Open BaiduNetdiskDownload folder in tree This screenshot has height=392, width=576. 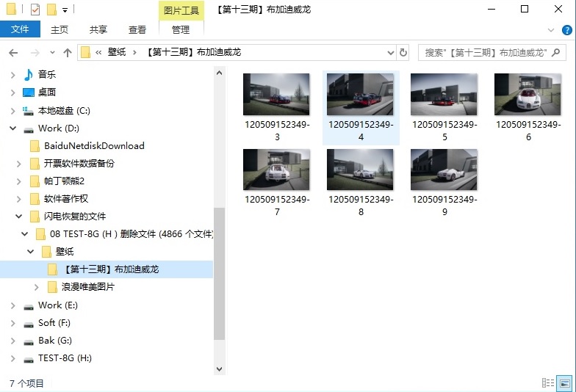(94, 145)
